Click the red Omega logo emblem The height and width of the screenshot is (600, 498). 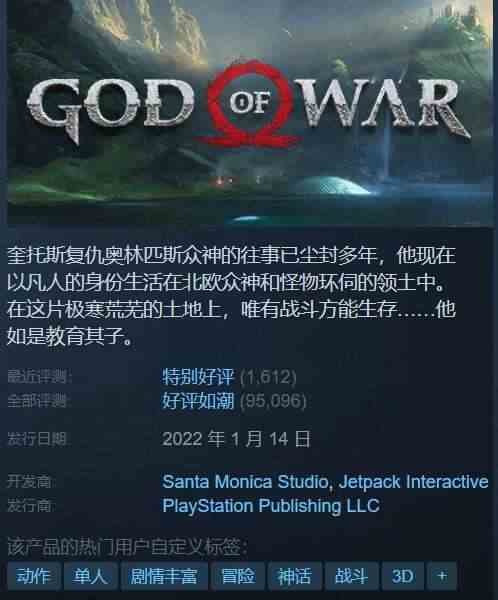pos(251,103)
